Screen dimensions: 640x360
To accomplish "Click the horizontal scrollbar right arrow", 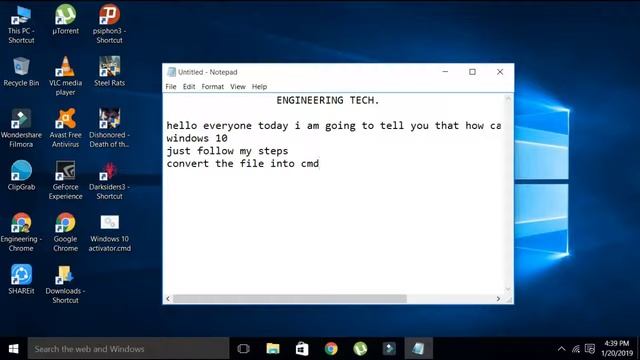I will pyautogui.click(x=498, y=299).
